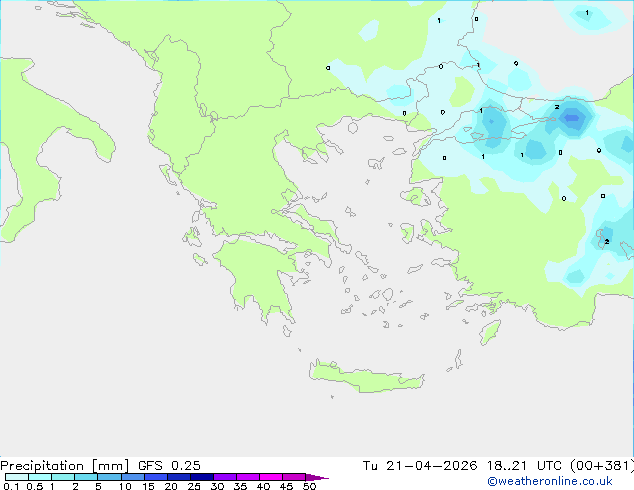Click the legend value '30'

217,486
